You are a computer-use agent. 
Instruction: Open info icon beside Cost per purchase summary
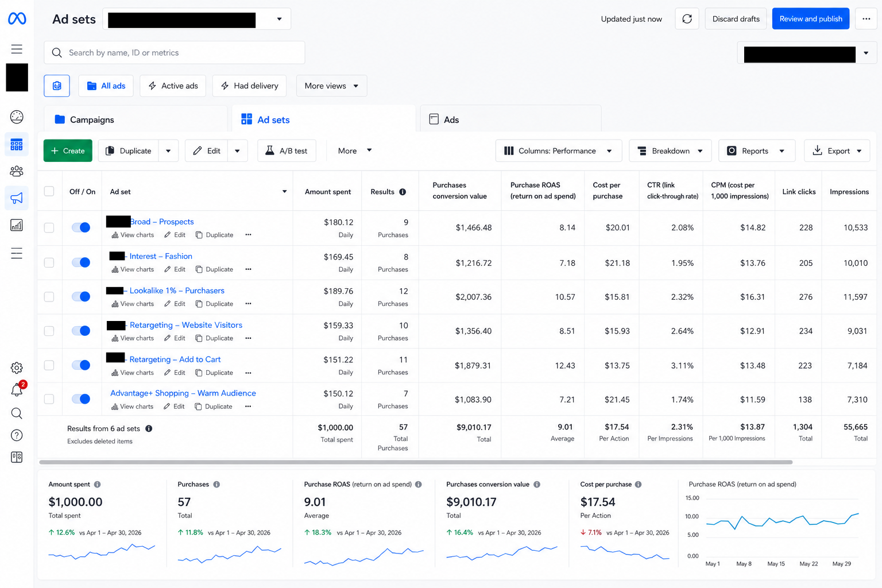pyautogui.click(x=638, y=485)
